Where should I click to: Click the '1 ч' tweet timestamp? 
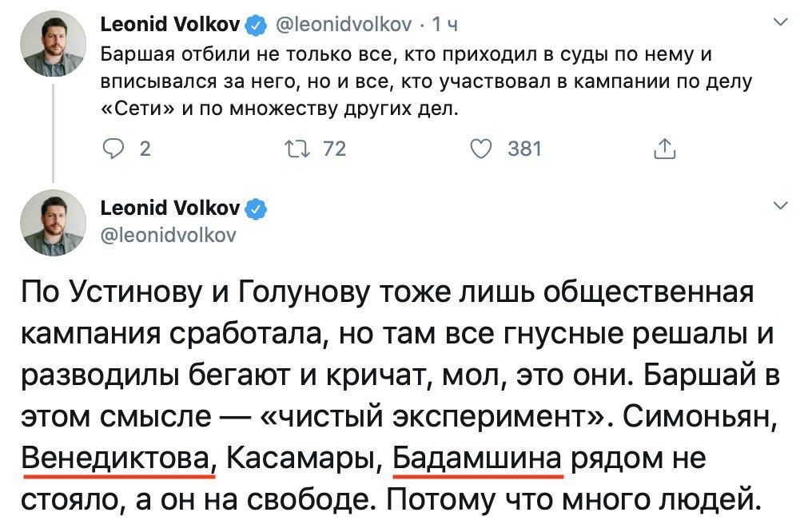[445, 26]
